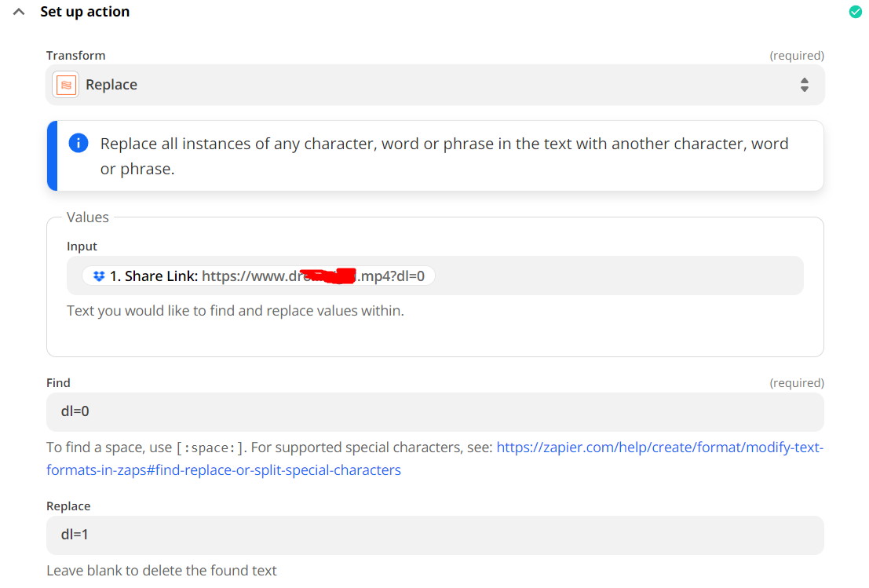Click the (required) tag next to Find
This screenshot has height=588, width=869.
click(x=797, y=383)
